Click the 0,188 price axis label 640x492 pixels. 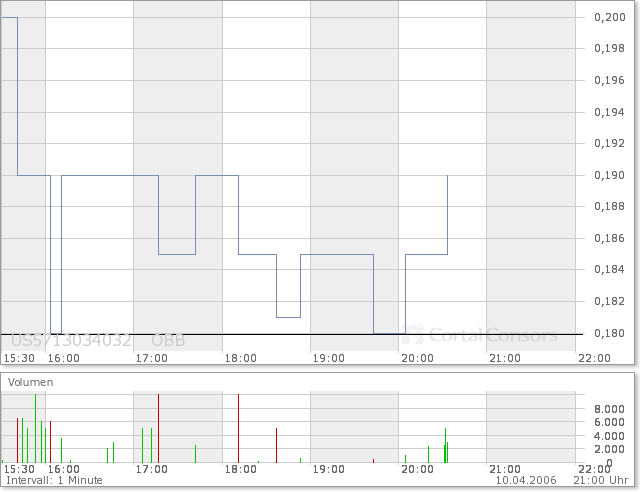610,207
